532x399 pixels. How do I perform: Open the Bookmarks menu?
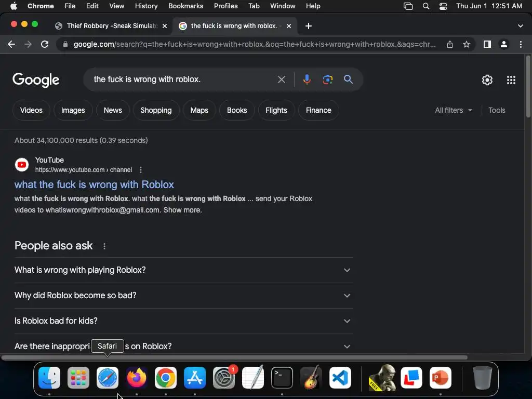point(185,6)
